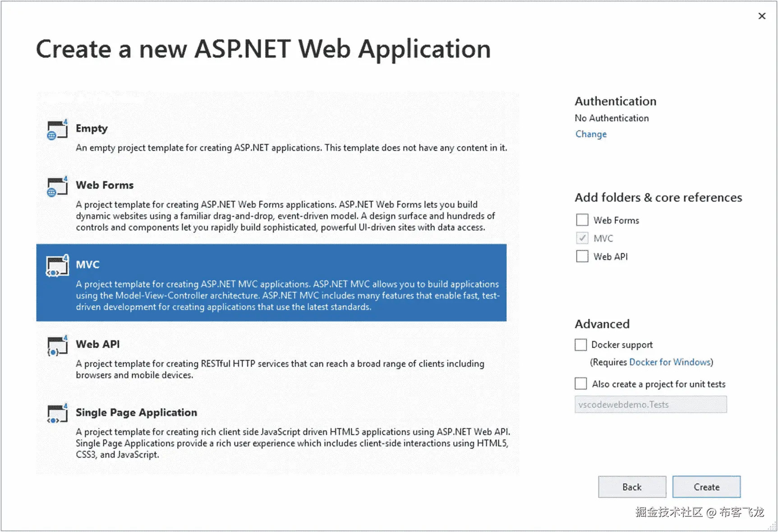Enable the Web Forms core references checkbox
The width and height of the screenshot is (778, 532).
(x=582, y=220)
